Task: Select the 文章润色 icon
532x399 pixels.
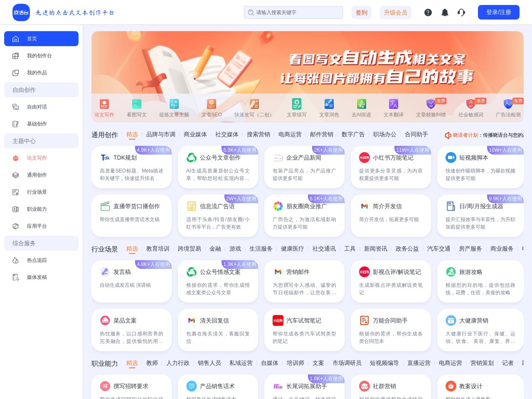Action: [x=329, y=104]
